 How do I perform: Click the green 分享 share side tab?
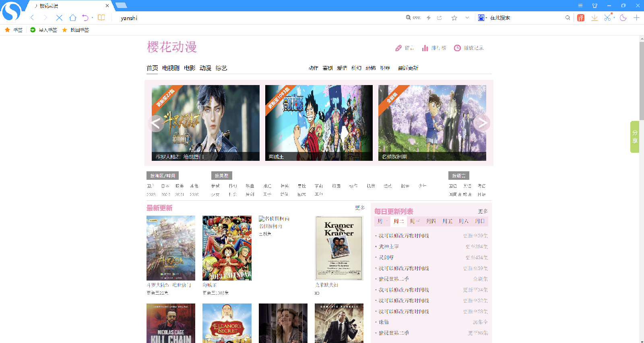[x=634, y=137]
